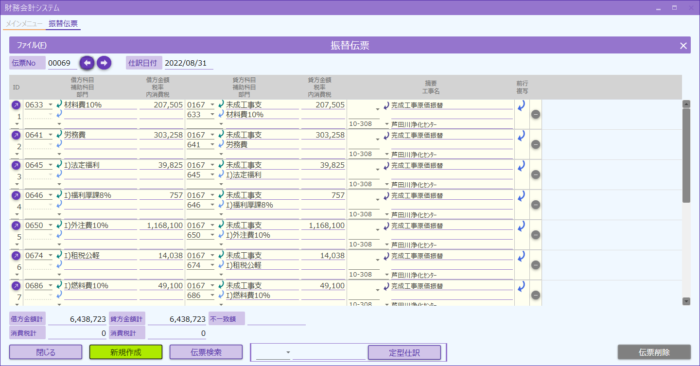Click lookup arrow beside 材料費10% debit account
This screenshot has height=366, width=700.
tap(59, 104)
